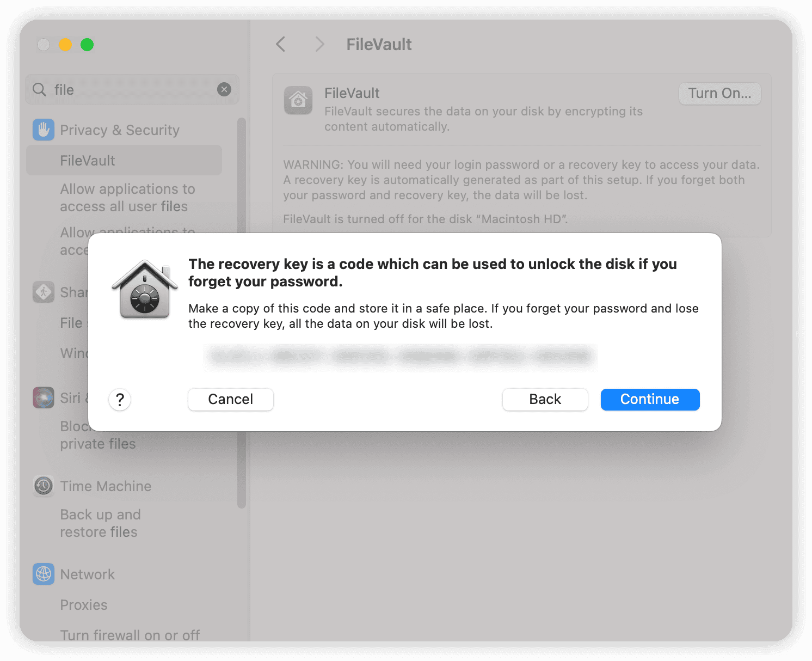Go forward with the right chevron
812x661 pixels.
(319, 44)
